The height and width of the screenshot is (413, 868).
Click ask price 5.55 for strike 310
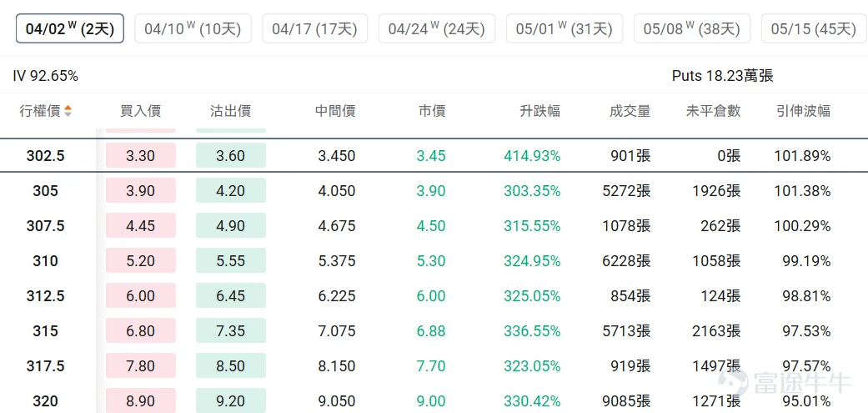pos(231,261)
